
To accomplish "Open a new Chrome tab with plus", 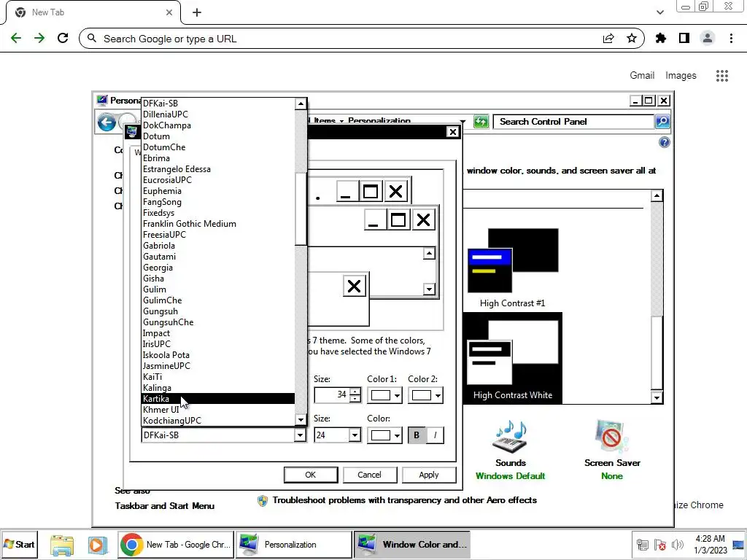I will (x=197, y=12).
